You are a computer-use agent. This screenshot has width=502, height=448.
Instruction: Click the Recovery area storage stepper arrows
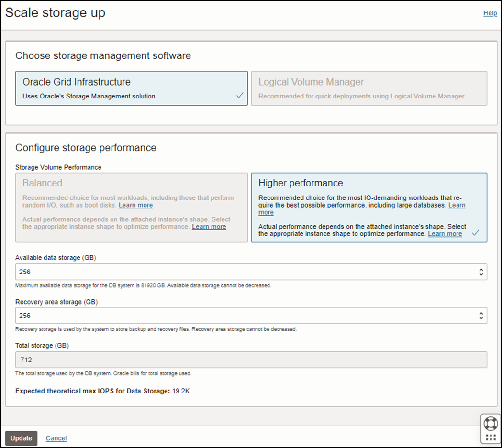click(x=481, y=316)
